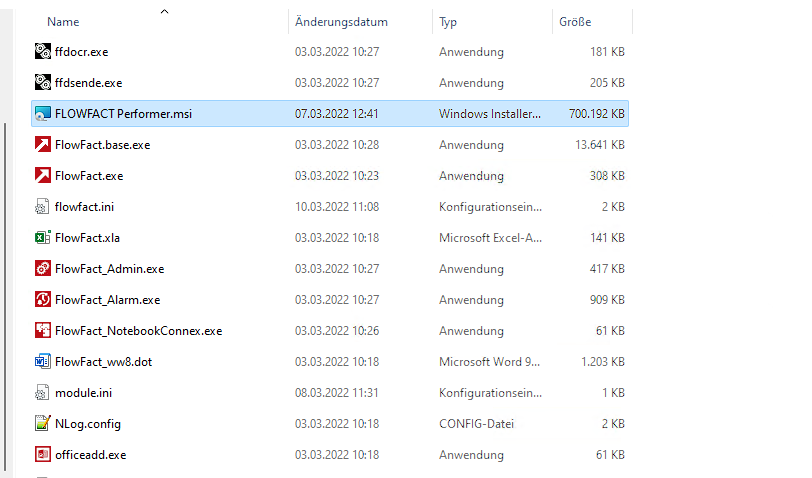Sort by the Größe column header
Screen dimensions: 812x478
click(x=575, y=22)
